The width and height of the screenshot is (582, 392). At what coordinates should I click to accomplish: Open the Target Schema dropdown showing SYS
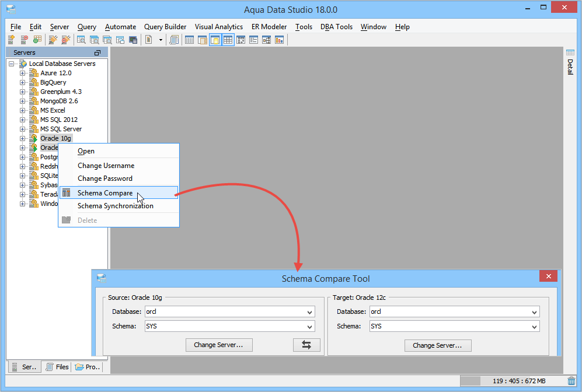click(534, 327)
